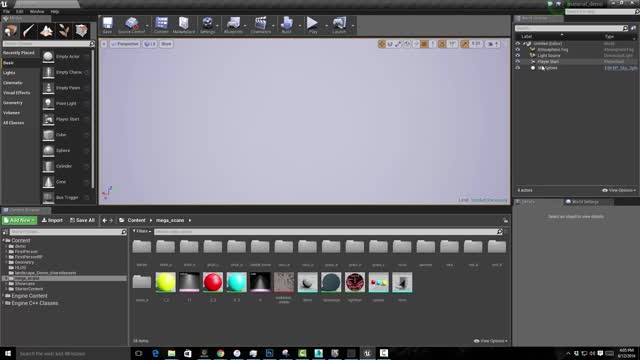640x360 pixels.
Task: Open the File menu
Action: pyautogui.click(x=7, y=11)
